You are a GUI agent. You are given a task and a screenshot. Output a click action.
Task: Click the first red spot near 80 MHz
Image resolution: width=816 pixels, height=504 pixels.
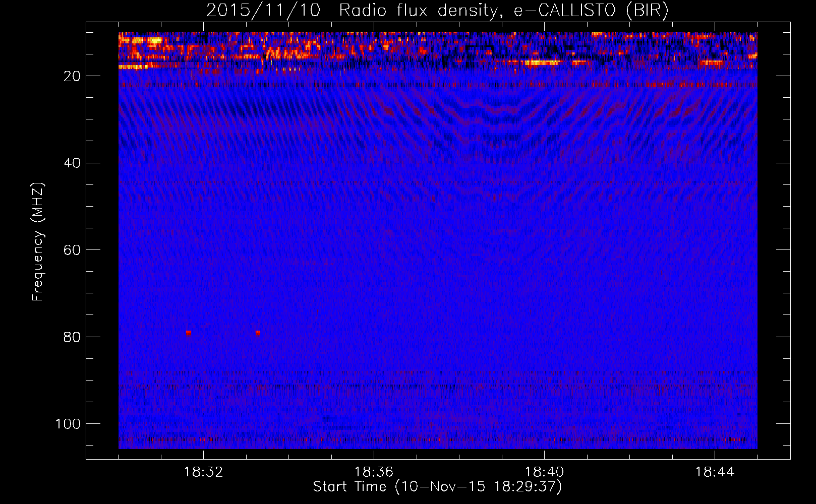pyautogui.click(x=189, y=333)
